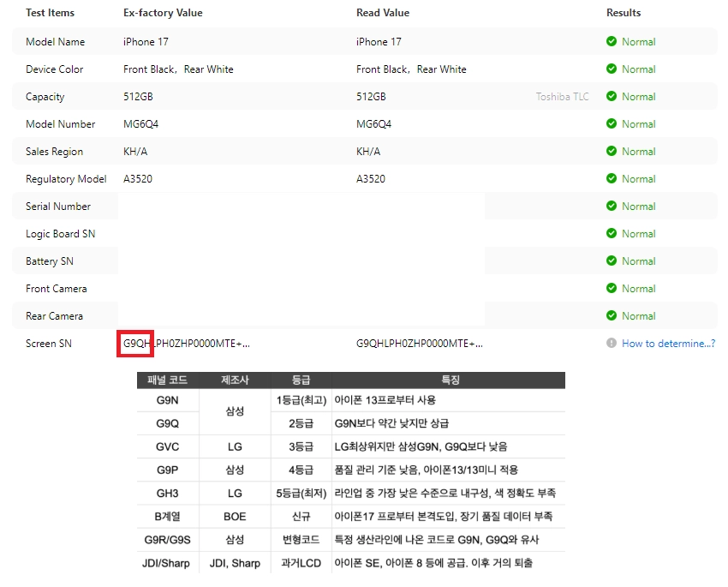Click ex-factory value 'MG6Q4'
728x587 pixels.
[x=140, y=124]
